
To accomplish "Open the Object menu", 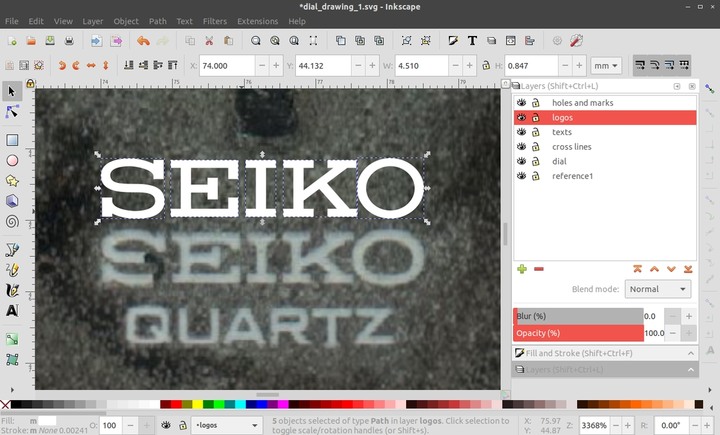I will 126,21.
